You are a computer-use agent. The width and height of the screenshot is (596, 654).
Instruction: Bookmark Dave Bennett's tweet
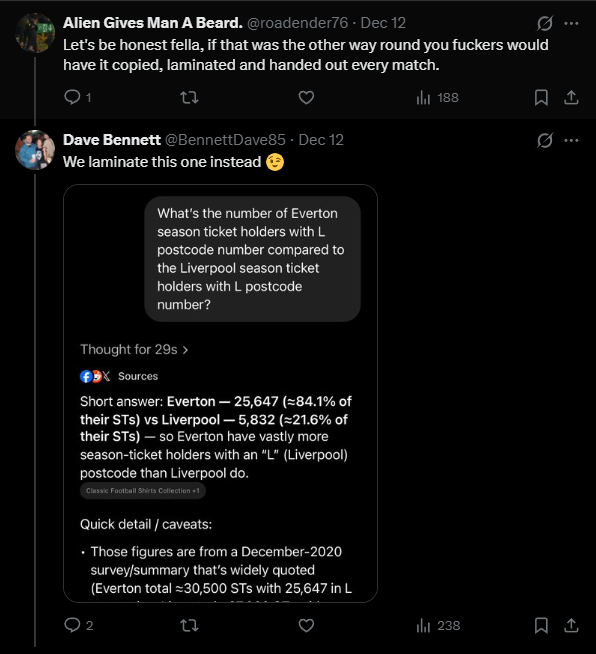tap(541, 625)
